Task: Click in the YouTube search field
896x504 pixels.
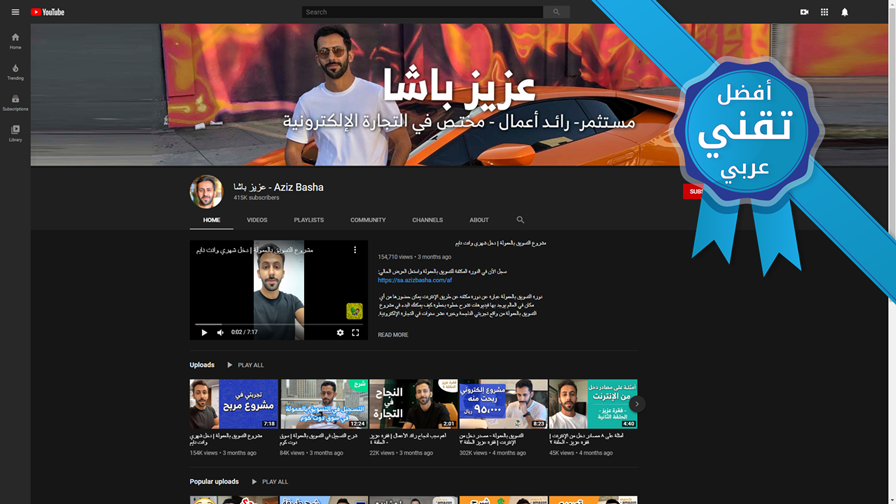Action: pos(422,12)
